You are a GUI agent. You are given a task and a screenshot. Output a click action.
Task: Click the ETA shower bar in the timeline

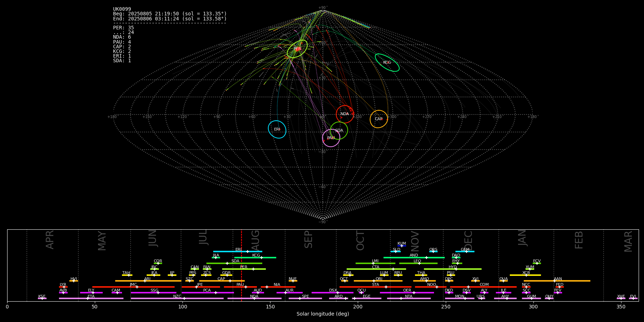coord(91,298)
